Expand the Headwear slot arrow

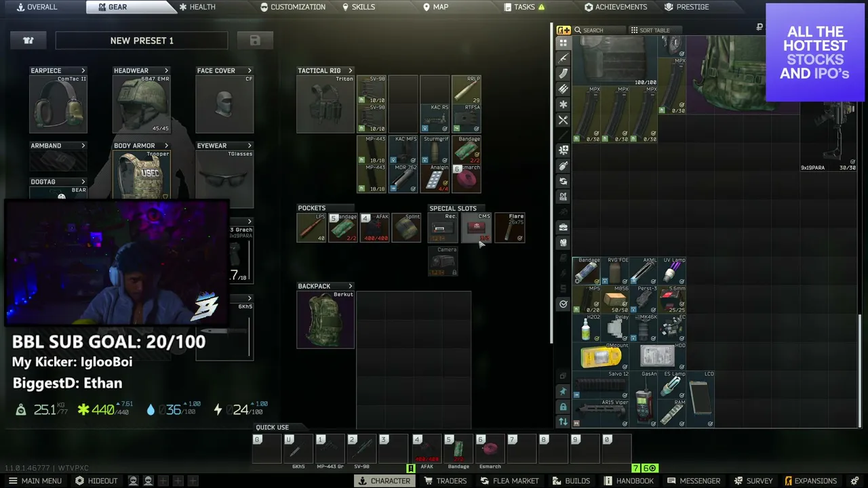[x=166, y=70]
